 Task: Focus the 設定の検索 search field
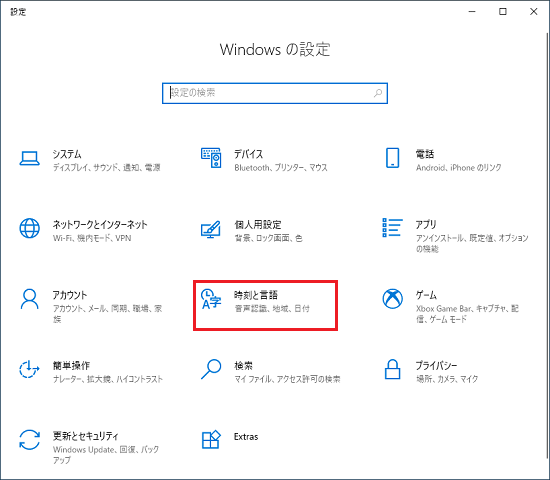pyautogui.click(x=275, y=93)
